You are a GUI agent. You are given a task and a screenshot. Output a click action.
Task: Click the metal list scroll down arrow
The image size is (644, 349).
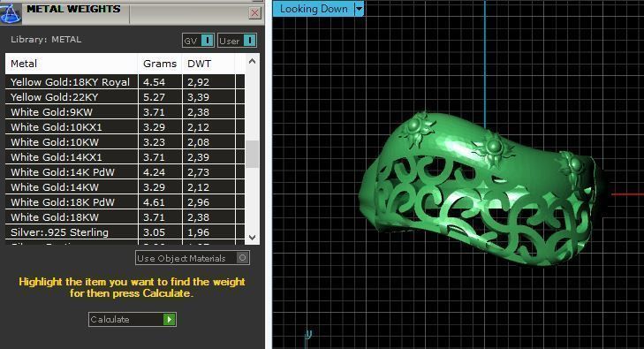[x=252, y=238]
